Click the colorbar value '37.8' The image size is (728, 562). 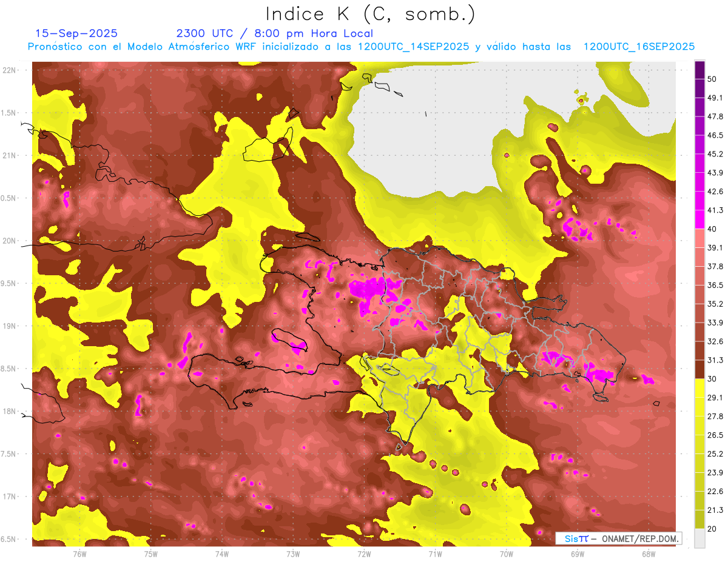tap(715, 266)
